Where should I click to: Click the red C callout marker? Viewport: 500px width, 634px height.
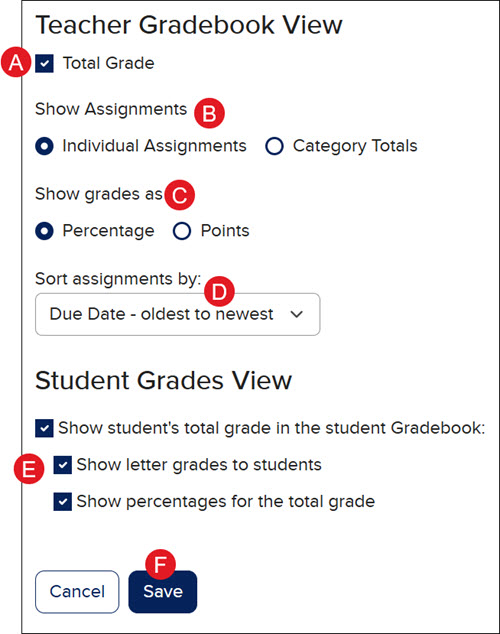[x=179, y=195]
